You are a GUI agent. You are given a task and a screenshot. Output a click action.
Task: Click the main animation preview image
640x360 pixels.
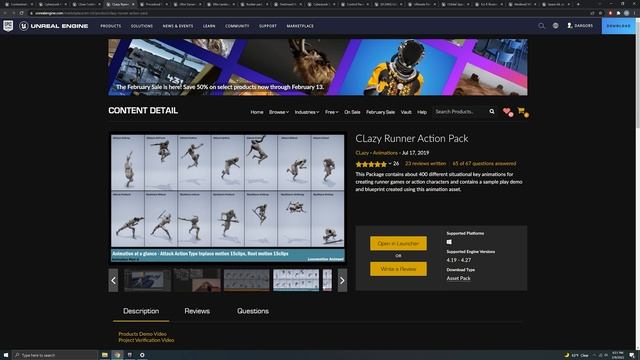(228, 198)
